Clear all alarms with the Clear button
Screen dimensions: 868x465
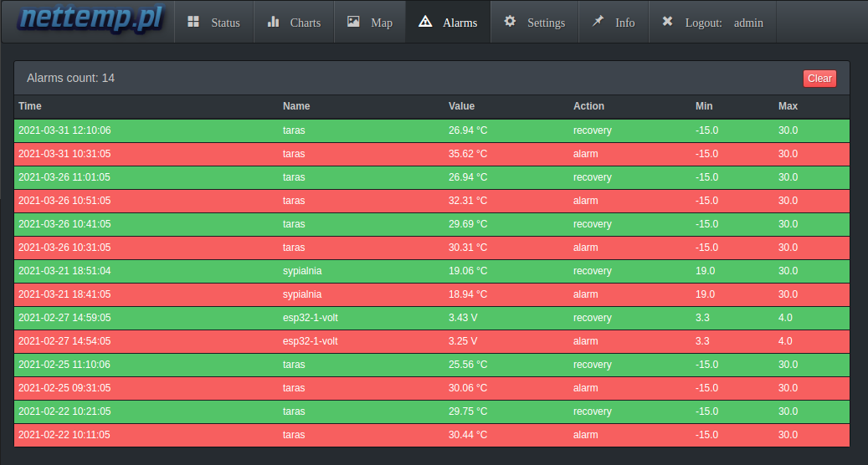(819, 79)
